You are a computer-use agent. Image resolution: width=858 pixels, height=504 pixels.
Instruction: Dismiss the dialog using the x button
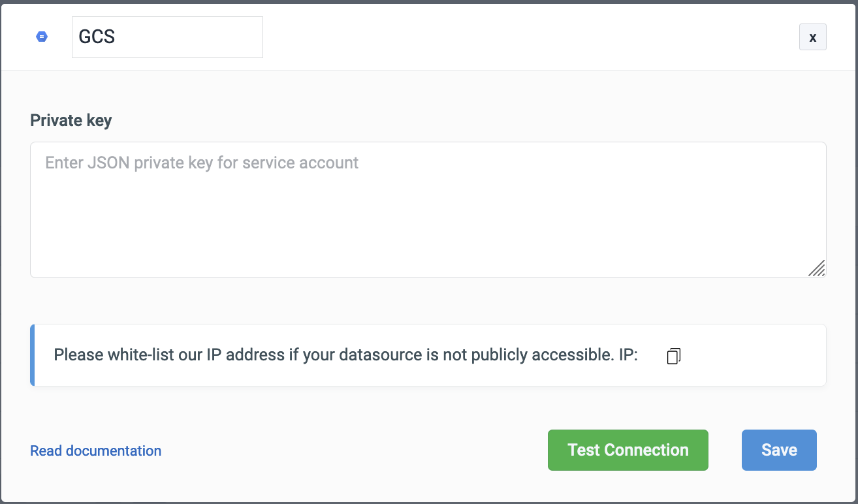point(812,37)
